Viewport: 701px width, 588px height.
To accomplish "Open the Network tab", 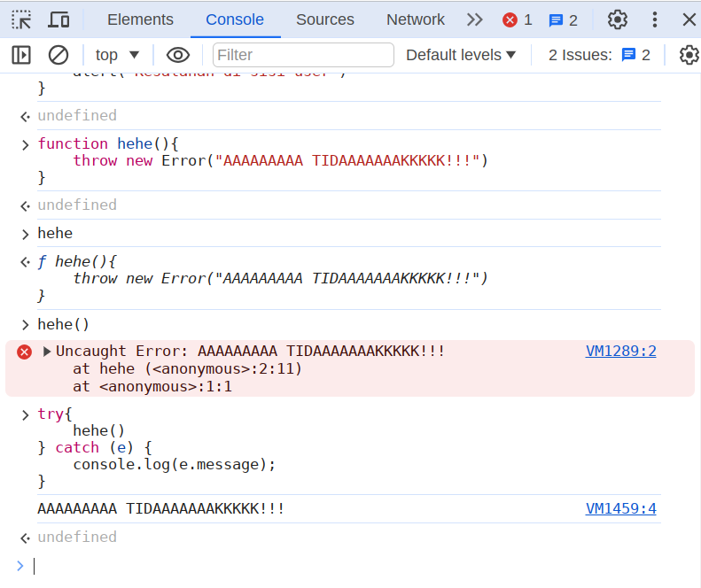I will click(416, 19).
